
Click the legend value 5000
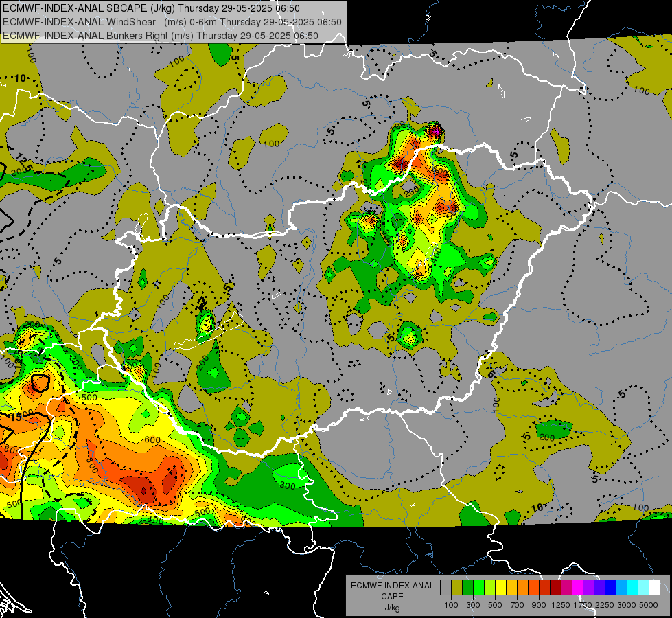[x=649, y=605]
